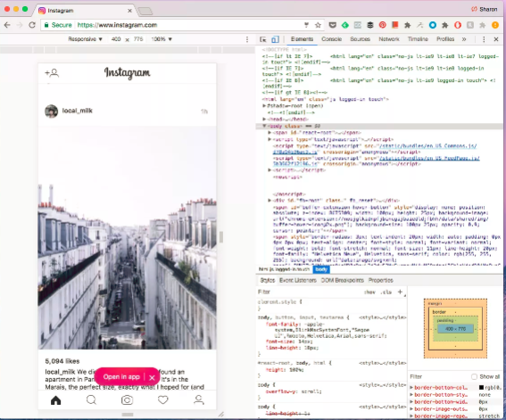506x420 pixels.
Task: Open device toolbar three-dot options menu
Action: click(247, 39)
